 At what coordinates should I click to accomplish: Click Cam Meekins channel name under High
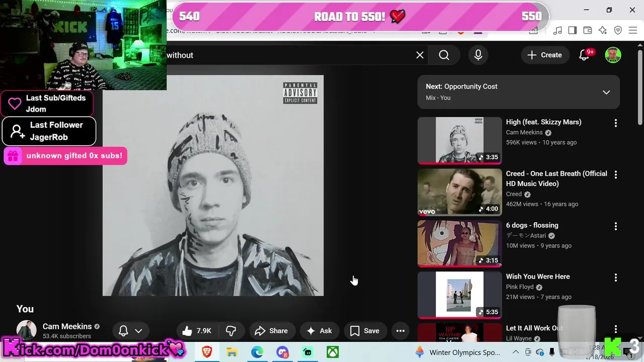[524, 133]
